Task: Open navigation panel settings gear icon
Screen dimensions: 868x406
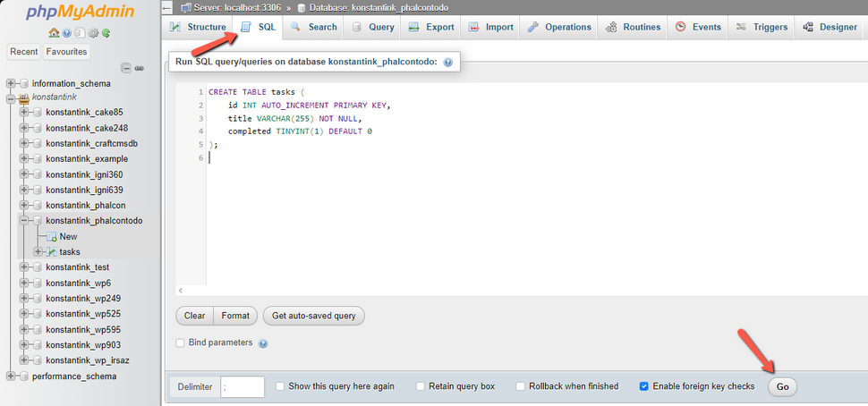Action: click(93, 33)
